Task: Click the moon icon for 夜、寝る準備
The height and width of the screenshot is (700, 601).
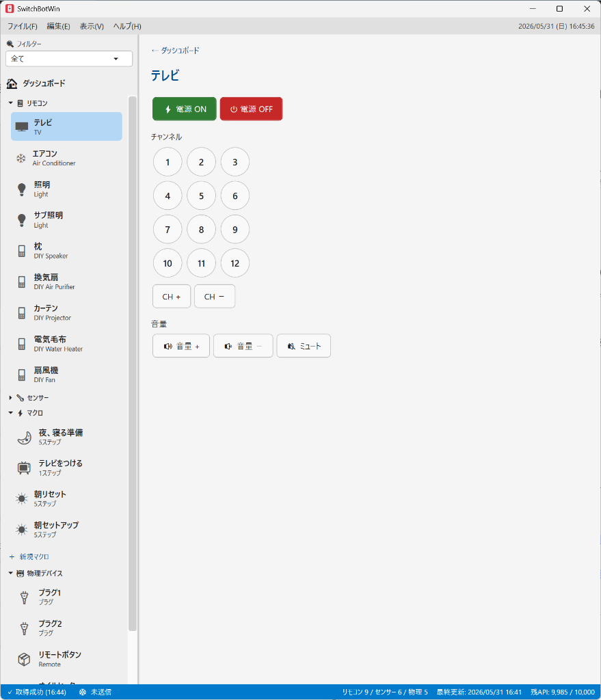Action: tap(24, 437)
